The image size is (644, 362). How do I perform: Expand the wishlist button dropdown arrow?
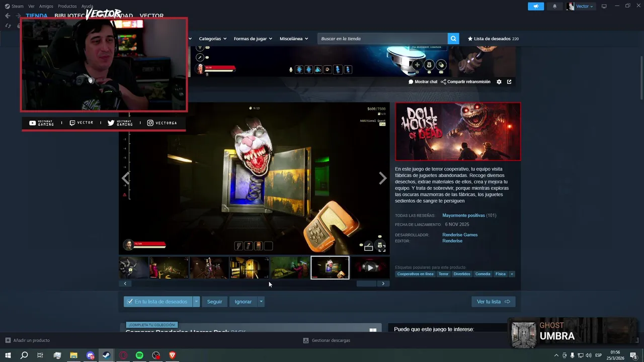point(196,302)
